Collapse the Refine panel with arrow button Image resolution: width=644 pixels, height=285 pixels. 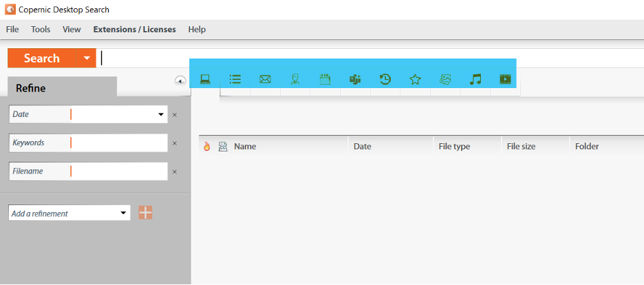click(x=180, y=81)
